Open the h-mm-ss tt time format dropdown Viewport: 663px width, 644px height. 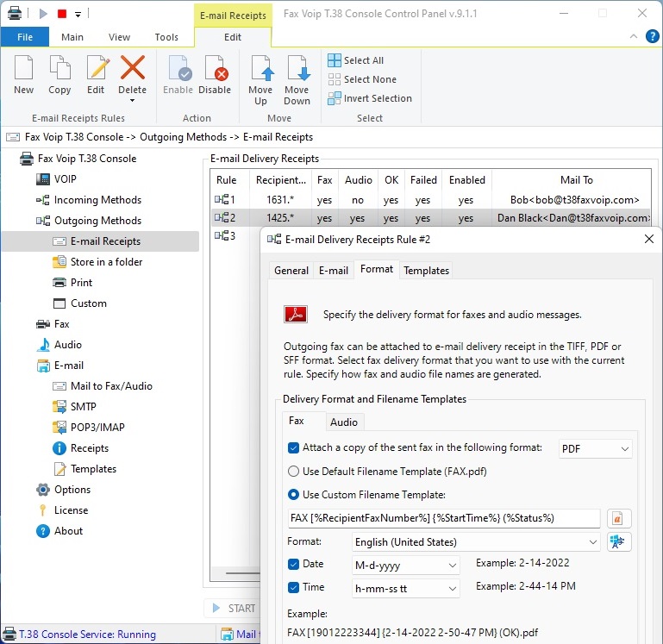405,589
